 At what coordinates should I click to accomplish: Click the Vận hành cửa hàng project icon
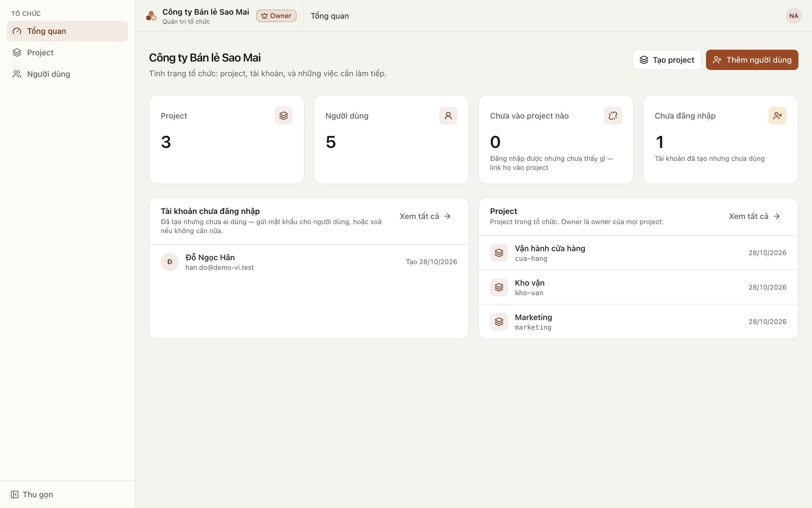click(x=499, y=253)
